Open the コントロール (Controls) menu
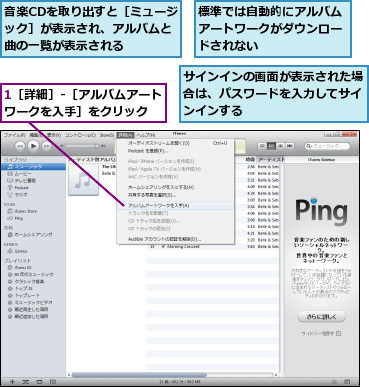Viewport: 369px width, 387px height. coord(80,135)
